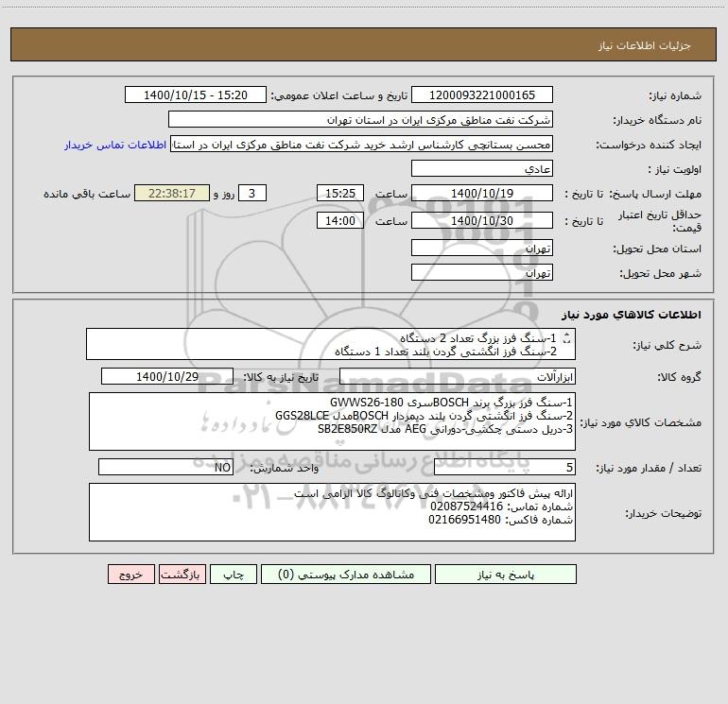Click the label 'استان محل تحویل:'
The height and width of the screenshot is (704, 728).
657,249
